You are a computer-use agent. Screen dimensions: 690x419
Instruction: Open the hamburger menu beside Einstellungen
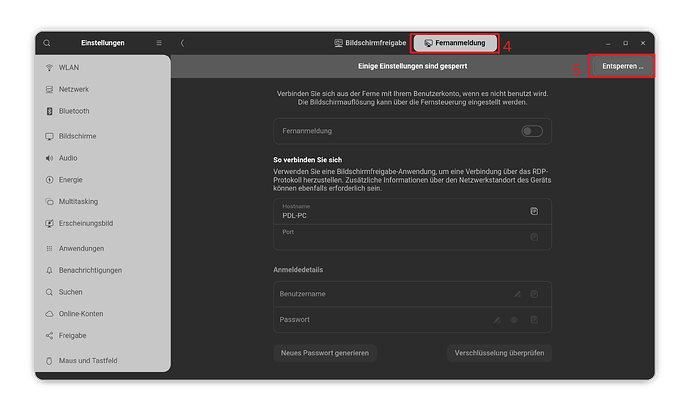(x=159, y=43)
